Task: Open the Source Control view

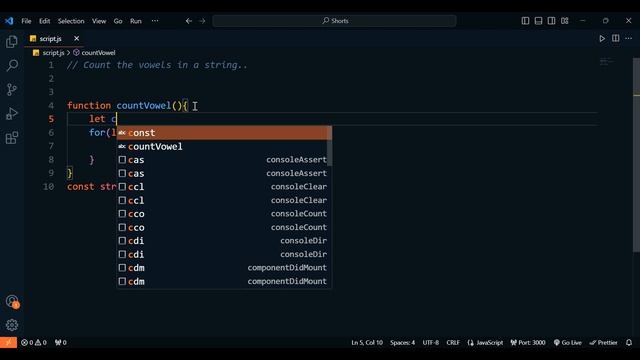Action: point(12,89)
